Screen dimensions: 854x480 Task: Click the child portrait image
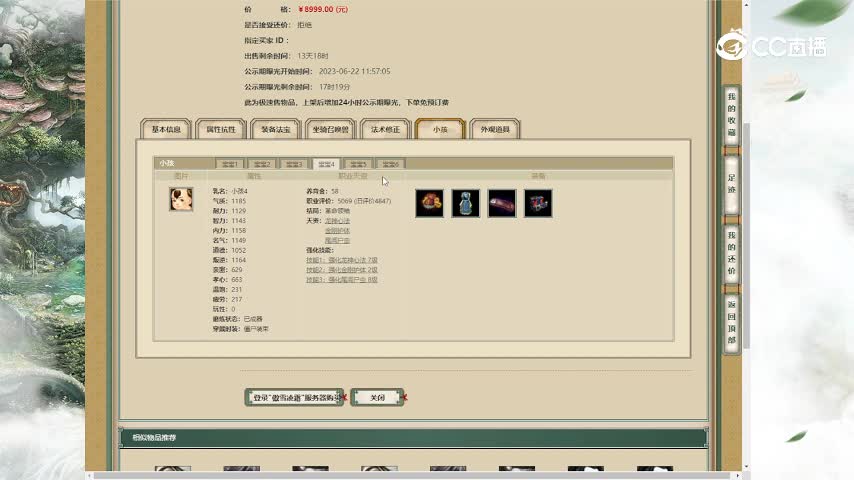(x=181, y=199)
